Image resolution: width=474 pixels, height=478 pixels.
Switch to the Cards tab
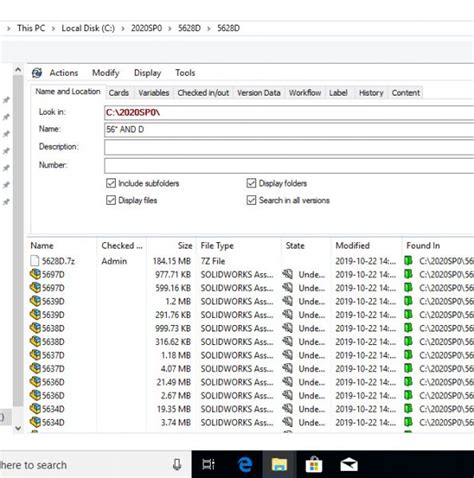(x=119, y=93)
